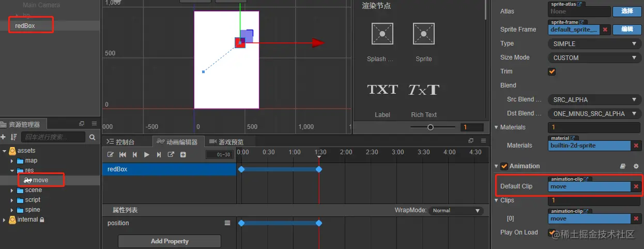Toggle the Play On Load checkbox
644x249 pixels.
click(551, 232)
